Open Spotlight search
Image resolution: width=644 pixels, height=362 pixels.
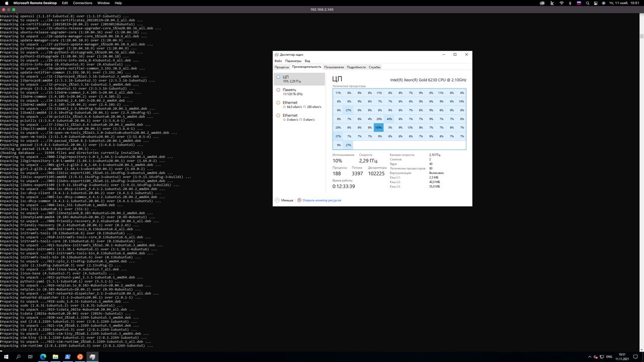tap(588, 3)
